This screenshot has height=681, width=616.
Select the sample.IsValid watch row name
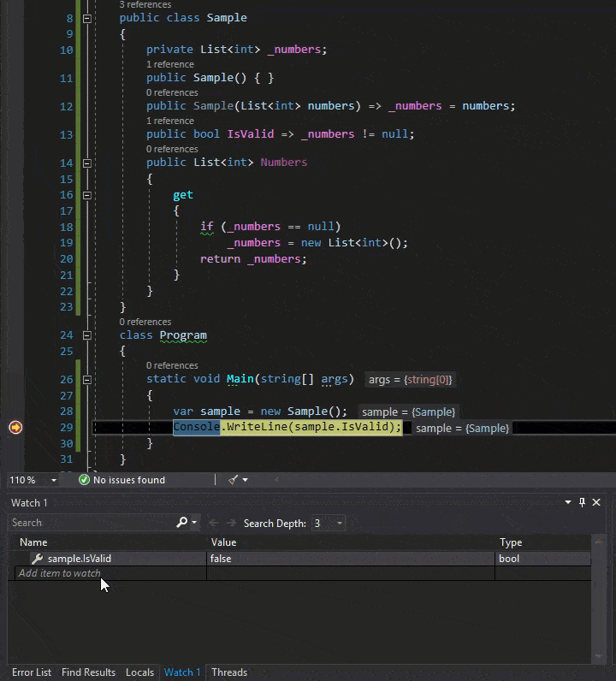[80, 559]
